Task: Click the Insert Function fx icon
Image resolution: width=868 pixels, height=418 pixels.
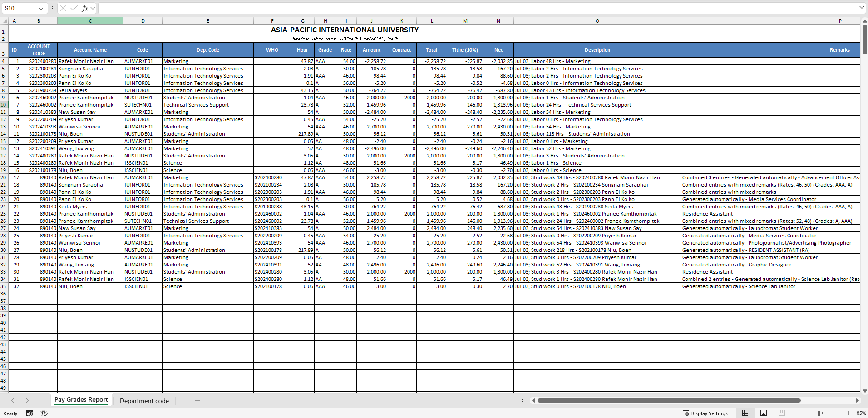Action: [85, 8]
